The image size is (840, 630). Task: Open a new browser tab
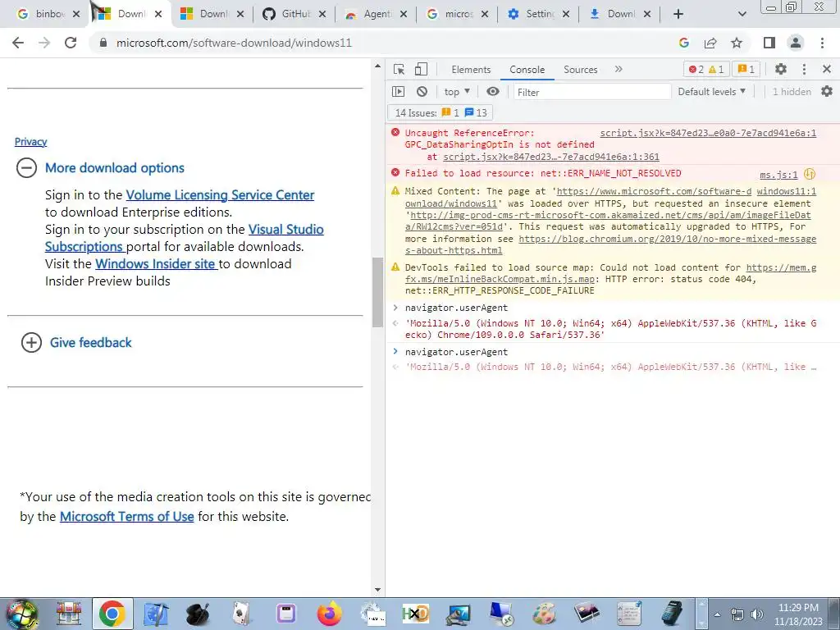678,14
